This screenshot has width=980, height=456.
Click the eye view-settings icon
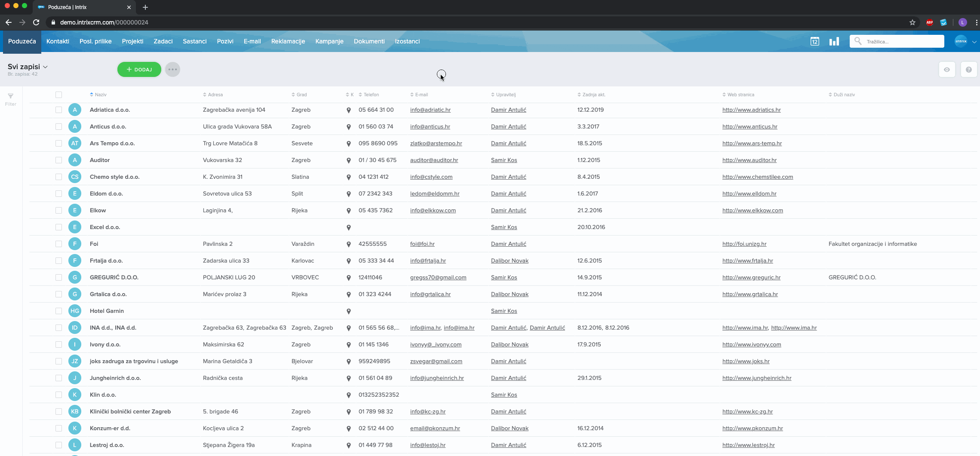[x=947, y=70]
